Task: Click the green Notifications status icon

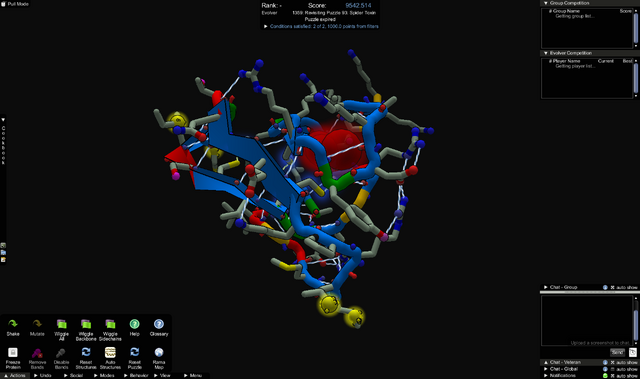Action: (605, 375)
